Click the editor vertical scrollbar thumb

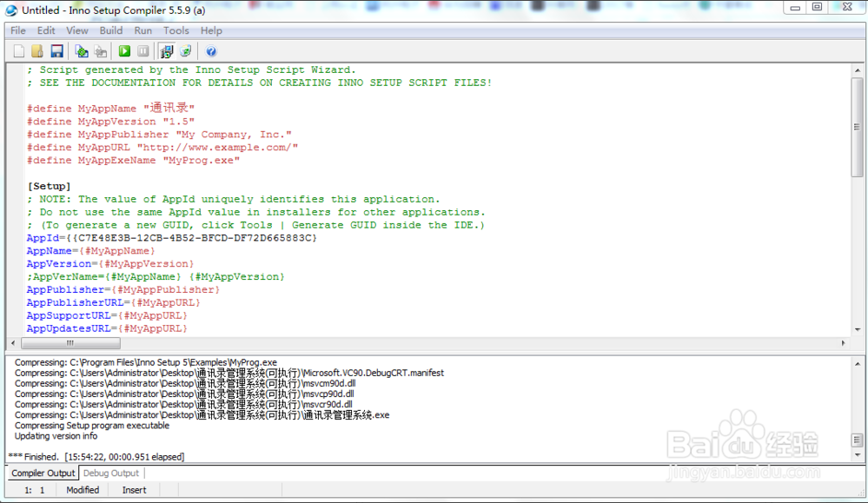click(858, 128)
